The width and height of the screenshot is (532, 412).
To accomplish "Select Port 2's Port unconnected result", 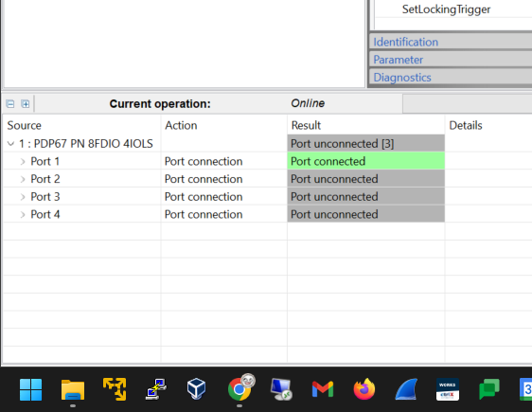I will (x=365, y=179).
